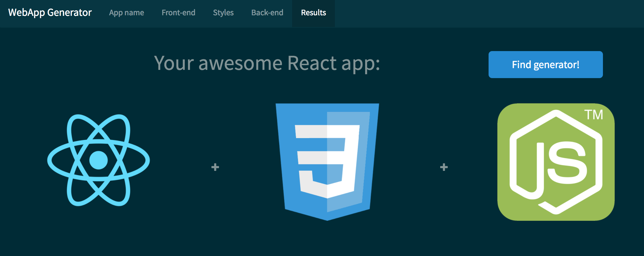Screen dimensions: 644x256
Task: Select the Back-end tab
Action: click(267, 13)
